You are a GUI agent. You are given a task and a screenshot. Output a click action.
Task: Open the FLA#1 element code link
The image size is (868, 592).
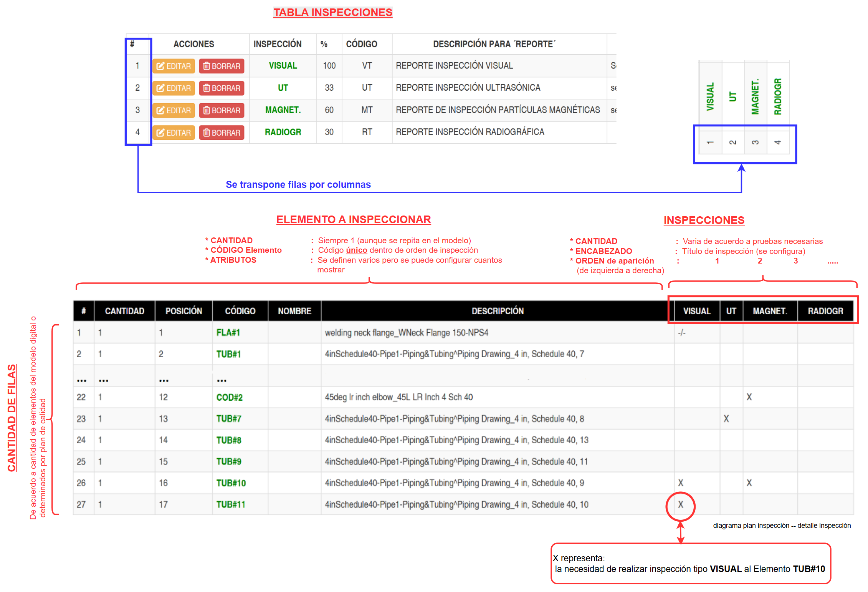click(228, 333)
